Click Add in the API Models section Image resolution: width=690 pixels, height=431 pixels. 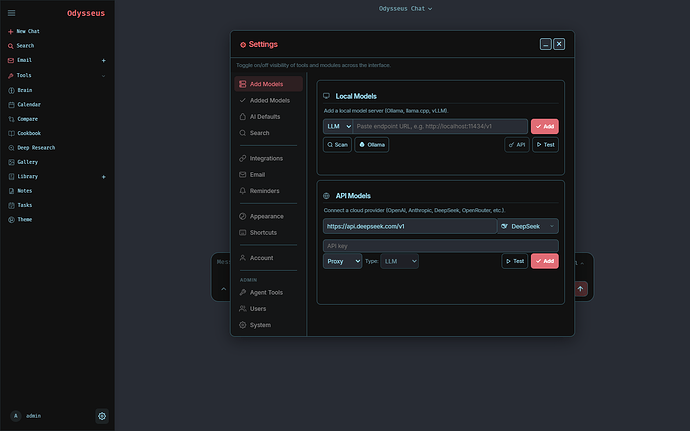[545, 261]
